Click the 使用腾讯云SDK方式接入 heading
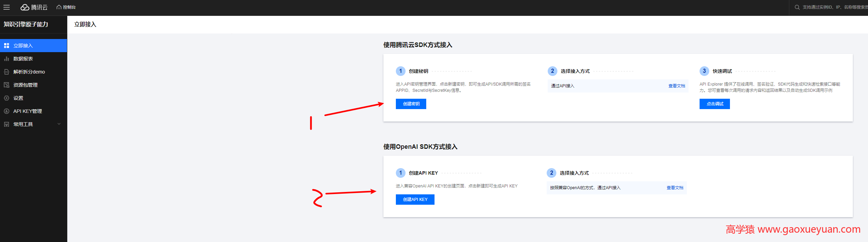This screenshot has width=868, height=242. (x=418, y=45)
